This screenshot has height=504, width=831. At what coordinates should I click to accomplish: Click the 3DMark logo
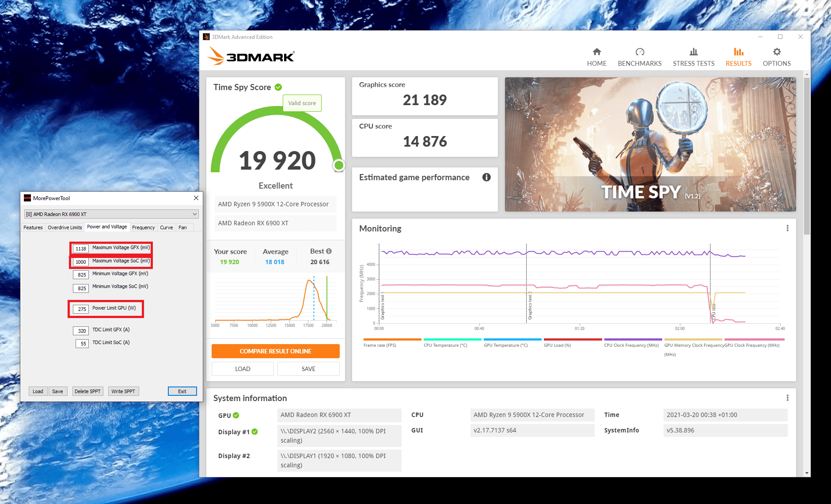click(251, 56)
